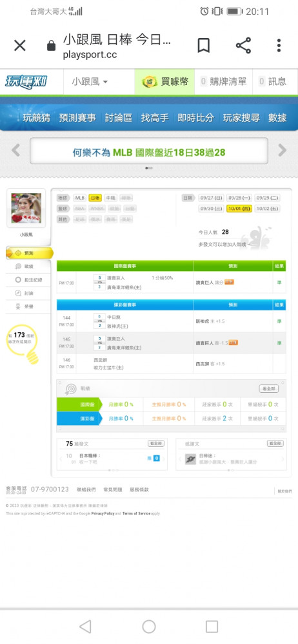Select date 09/29 (二)
This screenshot has height=644, width=298.
click(267, 198)
